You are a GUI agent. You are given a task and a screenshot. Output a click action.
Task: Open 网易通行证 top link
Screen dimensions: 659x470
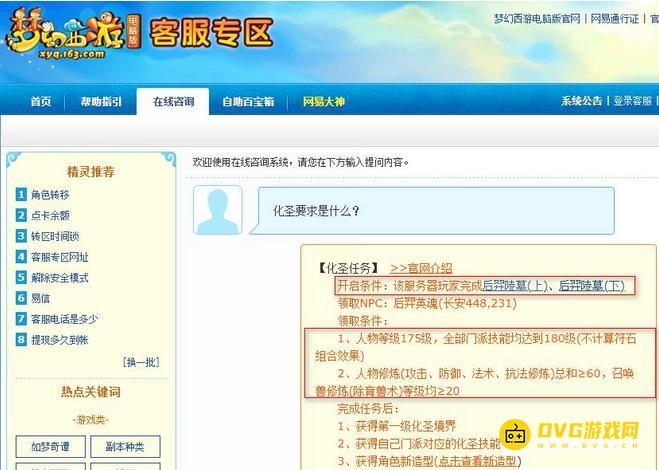coord(614,18)
